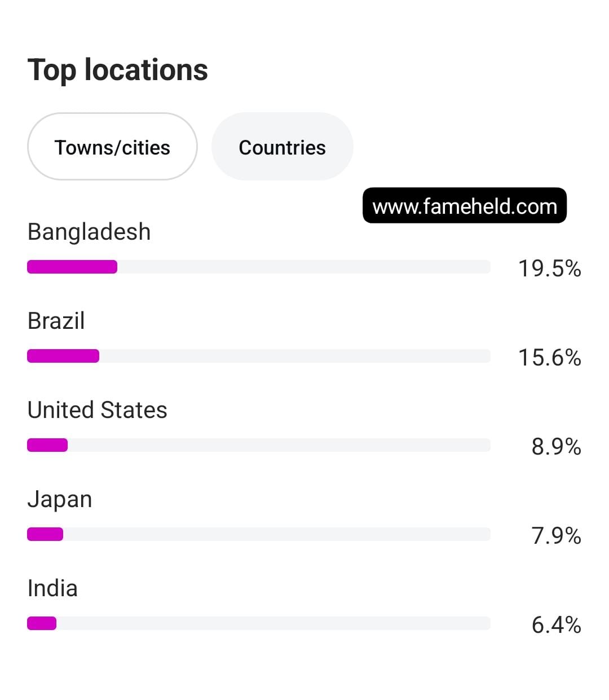The height and width of the screenshot is (700, 609).
Task: Click the Japan magenta progress bar
Action: coord(45,534)
